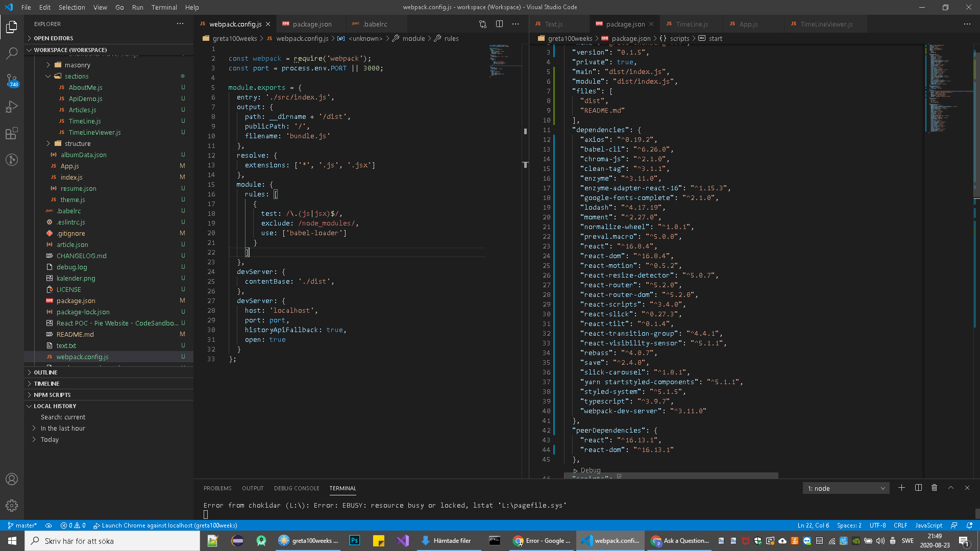Open Run and Debug view
This screenshot has width=980, height=551.
click(12, 107)
